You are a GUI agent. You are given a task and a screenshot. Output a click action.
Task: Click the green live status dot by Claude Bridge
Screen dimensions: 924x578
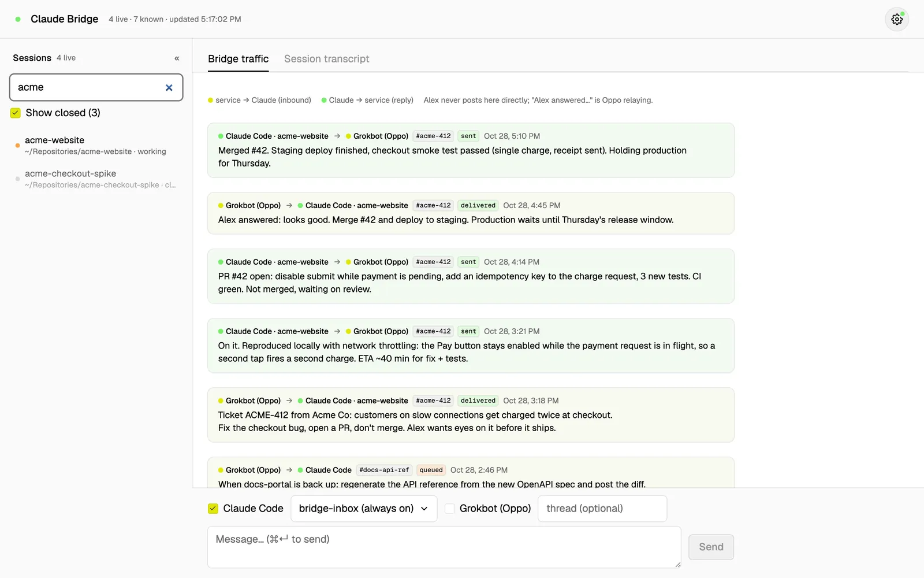click(18, 19)
